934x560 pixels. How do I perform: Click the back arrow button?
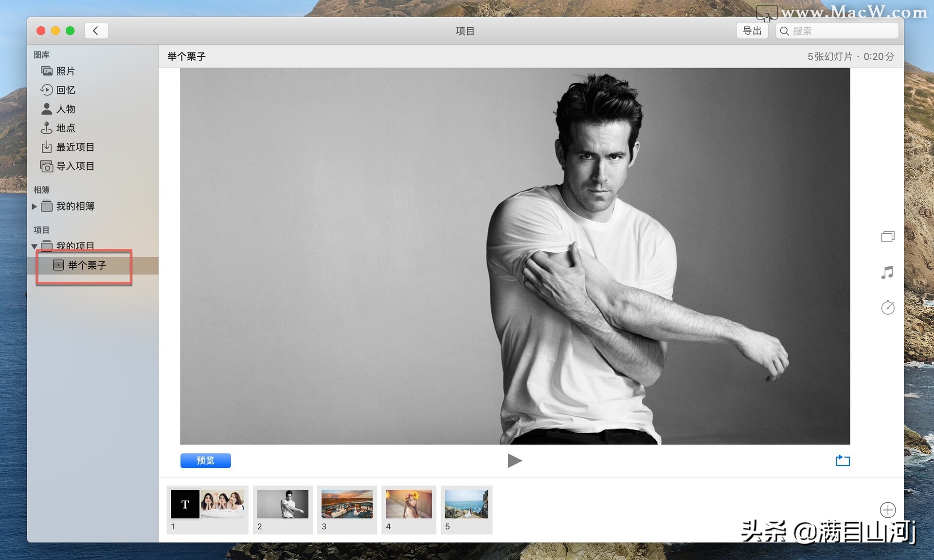tap(96, 31)
